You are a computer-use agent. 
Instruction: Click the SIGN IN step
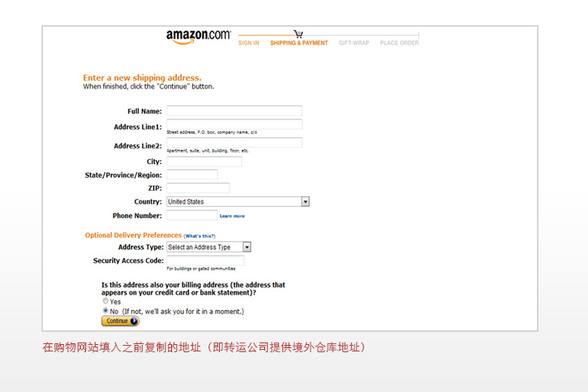tap(248, 43)
